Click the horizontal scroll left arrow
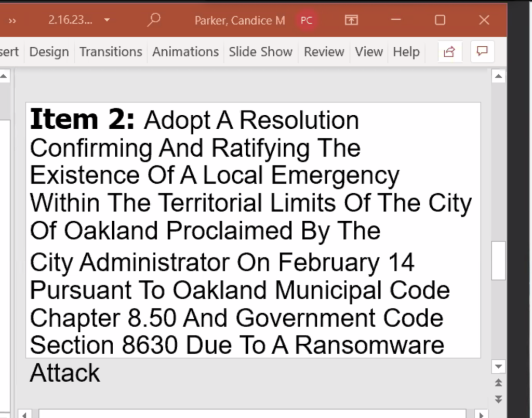Viewport: 532px width, 418px height. point(24,414)
